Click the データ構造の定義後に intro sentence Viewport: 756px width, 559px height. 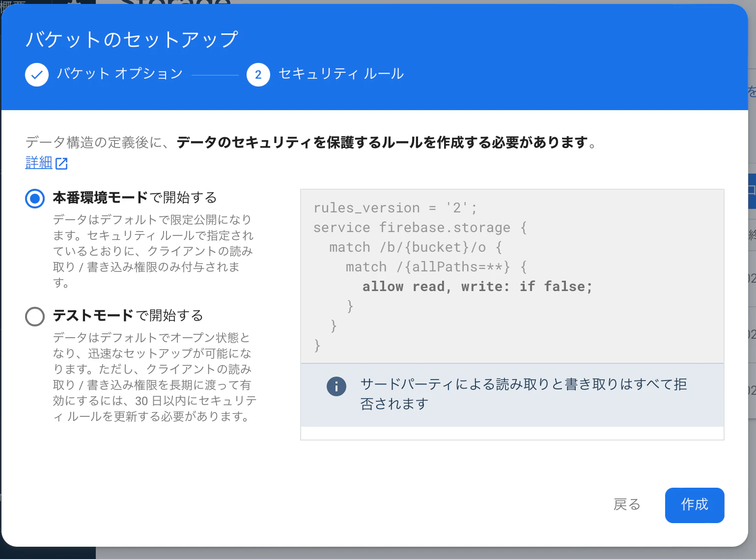pyautogui.click(x=311, y=143)
